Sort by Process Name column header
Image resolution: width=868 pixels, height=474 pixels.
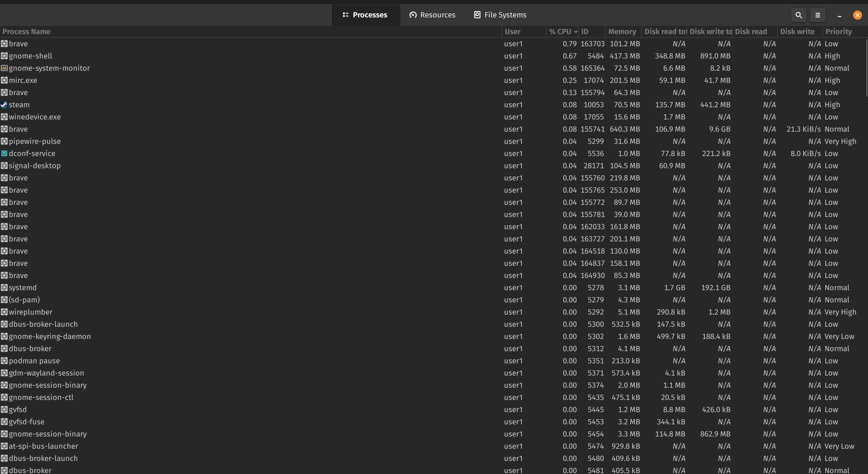click(x=26, y=32)
